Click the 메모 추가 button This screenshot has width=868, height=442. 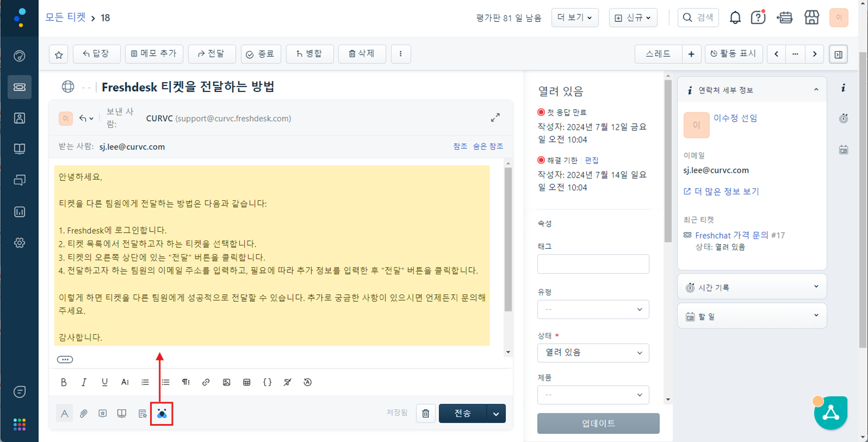pyautogui.click(x=154, y=54)
